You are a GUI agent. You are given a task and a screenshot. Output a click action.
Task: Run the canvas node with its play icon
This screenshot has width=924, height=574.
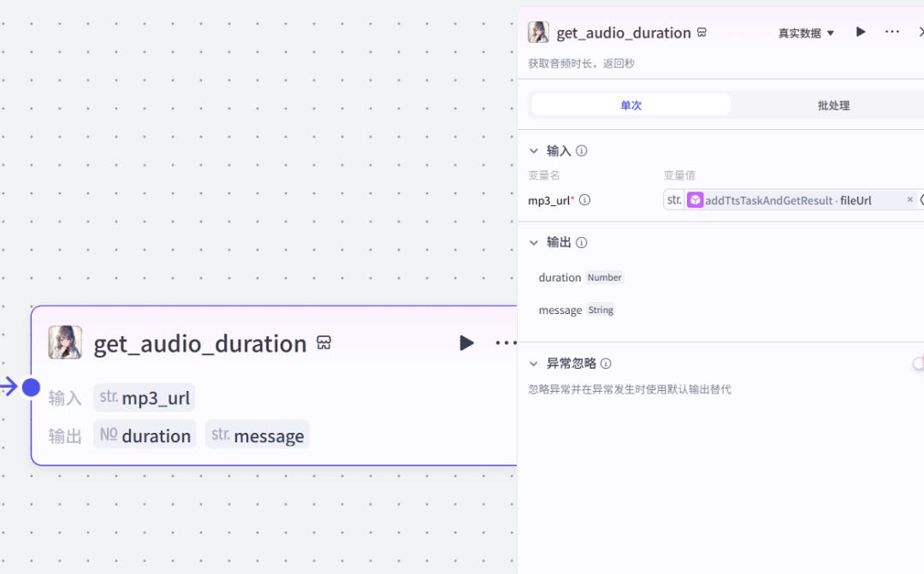[466, 342]
